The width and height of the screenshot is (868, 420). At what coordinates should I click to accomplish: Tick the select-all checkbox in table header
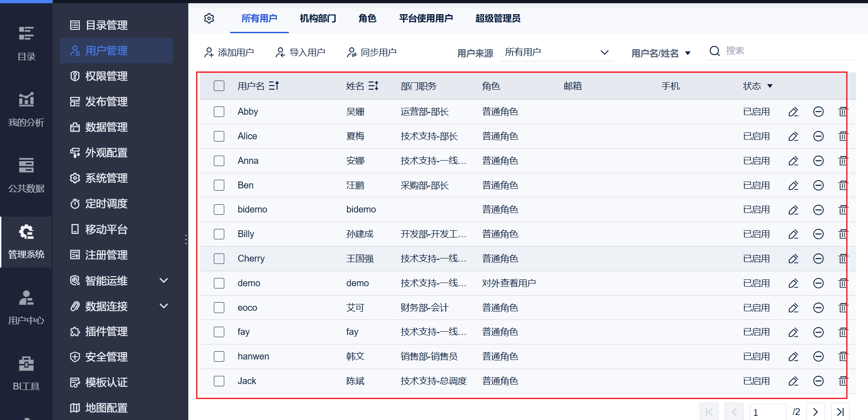click(219, 86)
